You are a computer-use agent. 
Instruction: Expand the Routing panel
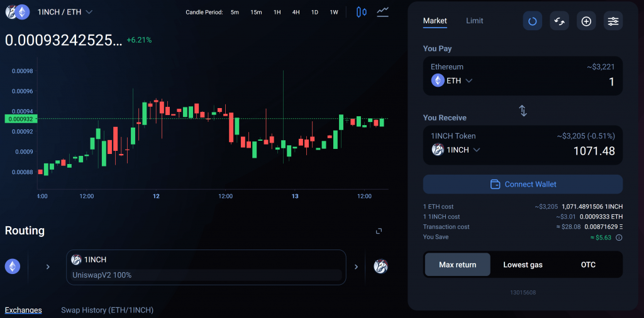click(379, 231)
